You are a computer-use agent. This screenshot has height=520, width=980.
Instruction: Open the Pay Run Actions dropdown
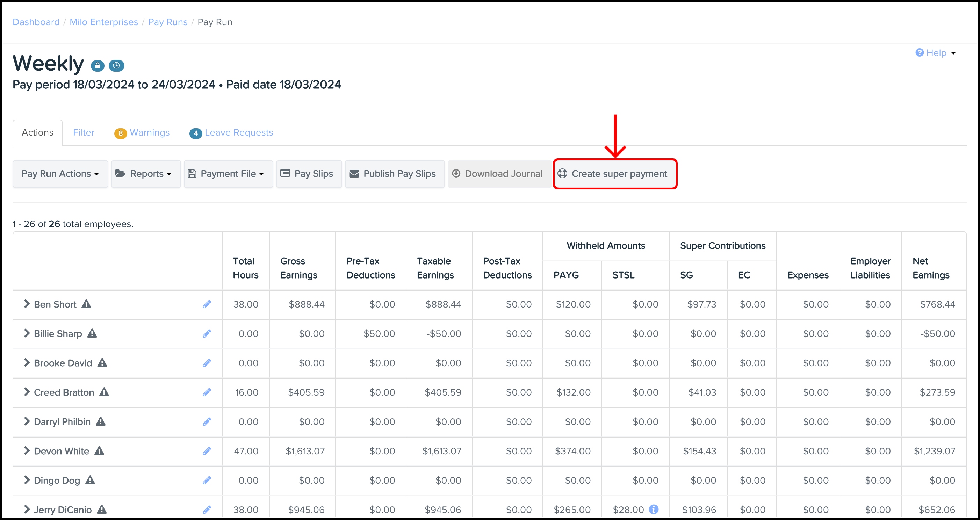pyautogui.click(x=60, y=174)
